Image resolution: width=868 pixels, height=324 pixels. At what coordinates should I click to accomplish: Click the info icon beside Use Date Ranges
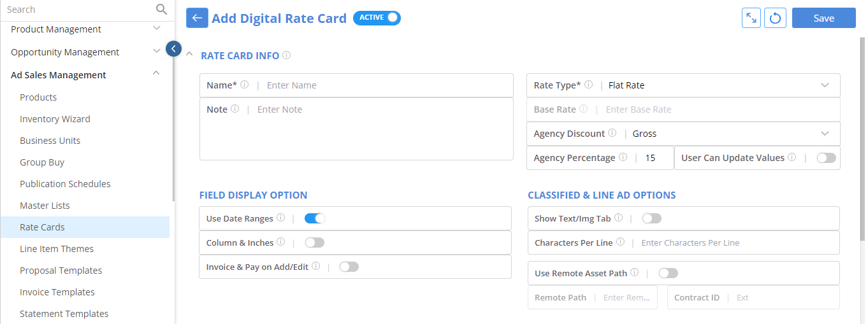(281, 218)
